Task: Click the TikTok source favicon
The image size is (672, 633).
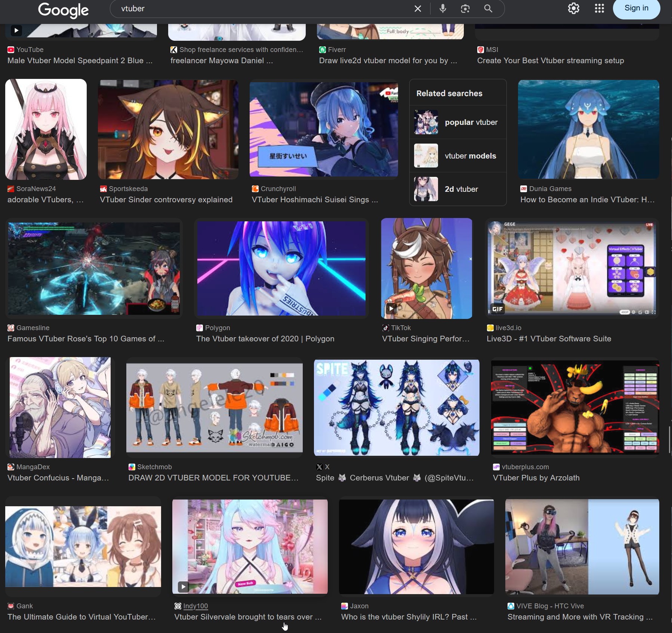Action: pyautogui.click(x=386, y=328)
